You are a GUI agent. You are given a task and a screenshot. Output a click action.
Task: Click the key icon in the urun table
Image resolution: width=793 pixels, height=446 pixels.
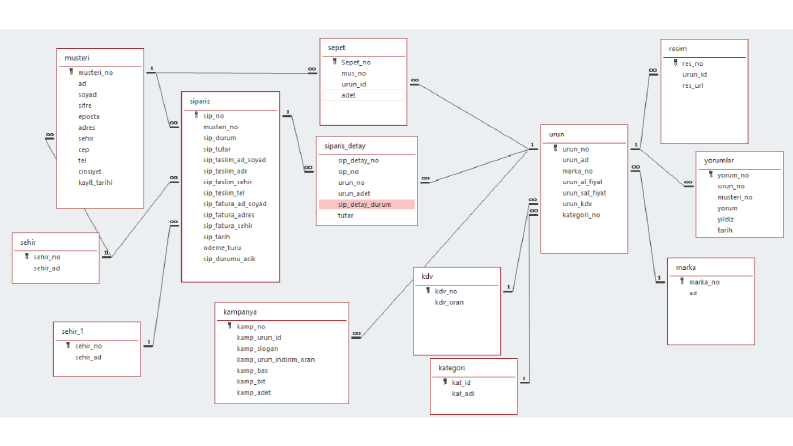[555, 149]
